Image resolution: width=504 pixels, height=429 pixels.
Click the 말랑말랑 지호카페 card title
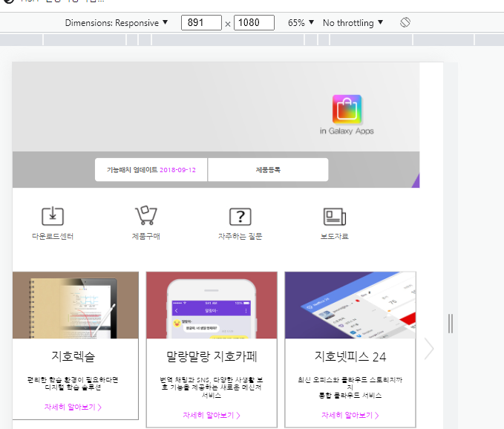(x=212, y=356)
